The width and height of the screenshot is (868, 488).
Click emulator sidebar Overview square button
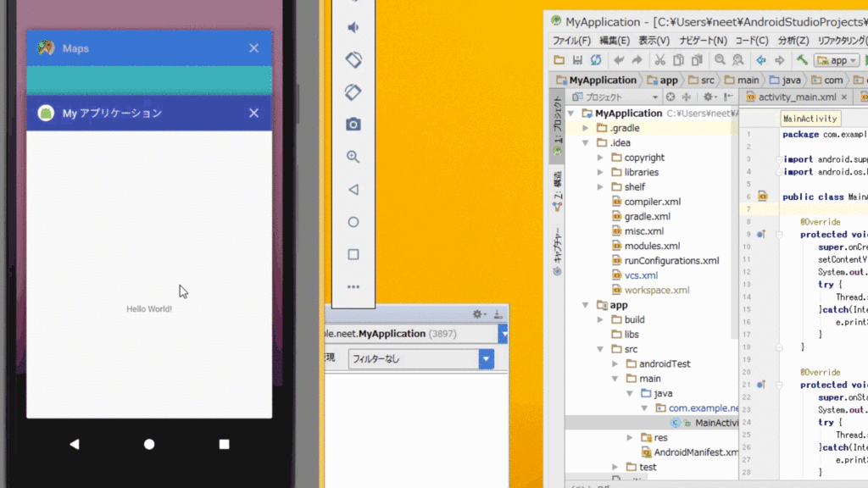pyautogui.click(x=353, y=254)
